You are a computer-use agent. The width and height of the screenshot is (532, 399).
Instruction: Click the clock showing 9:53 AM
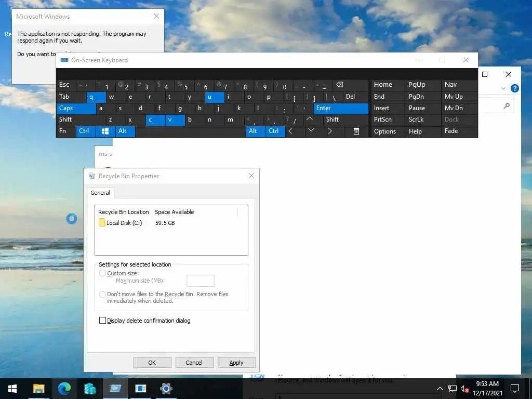coord(487,384)
